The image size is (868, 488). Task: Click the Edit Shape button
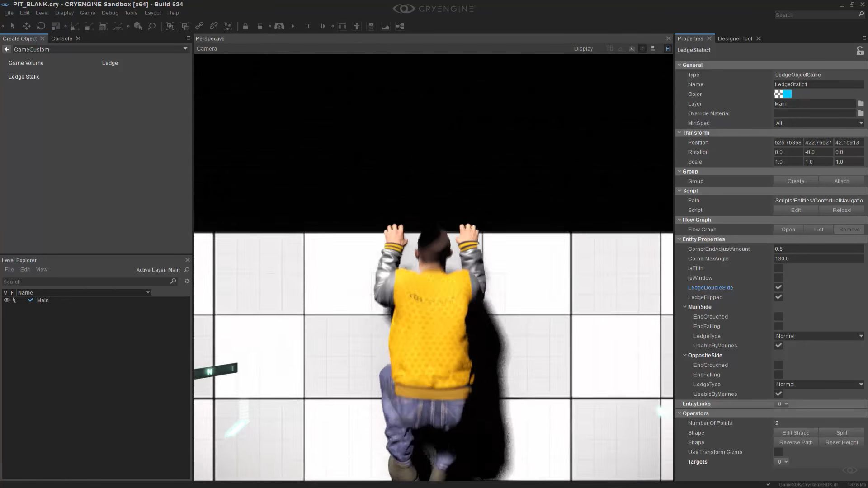[796, 433]
